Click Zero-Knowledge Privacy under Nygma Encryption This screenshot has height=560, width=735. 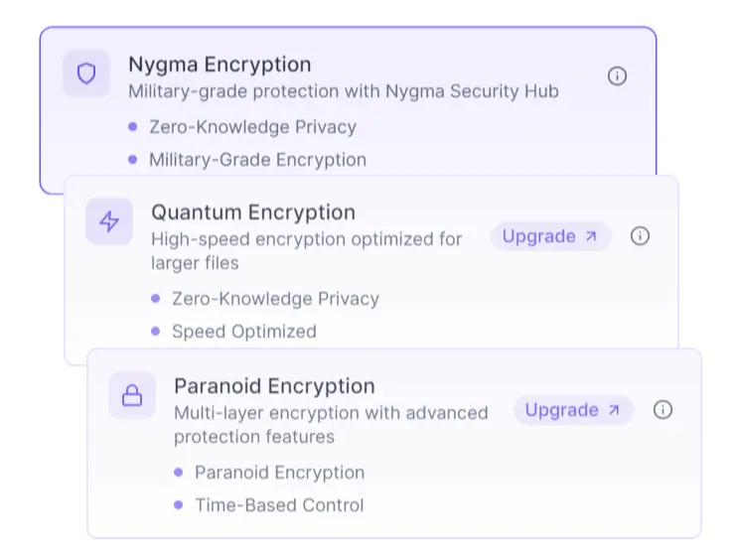tap(252, 127)
